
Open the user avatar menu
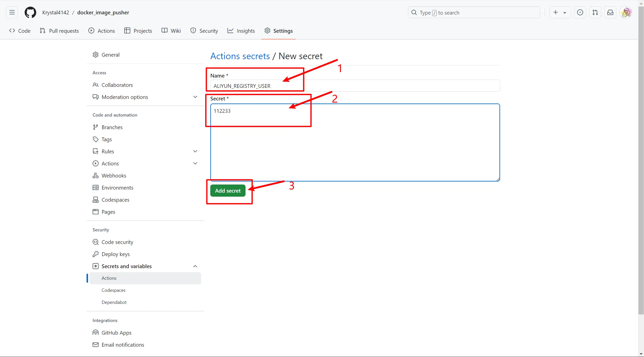(626, 12)
